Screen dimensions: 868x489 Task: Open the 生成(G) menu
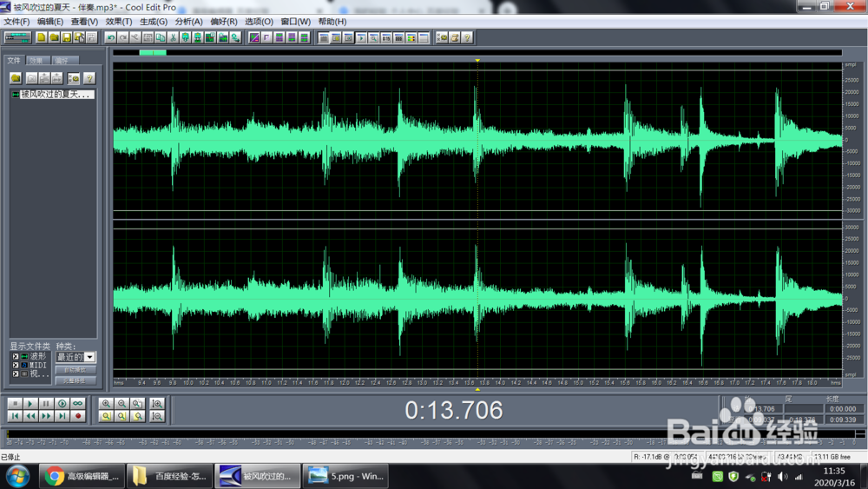pos(154,21)
